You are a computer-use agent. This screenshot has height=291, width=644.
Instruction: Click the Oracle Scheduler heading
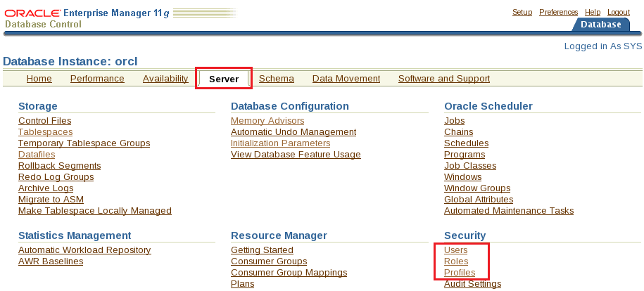pyautogui.click(x=488, y=106)
